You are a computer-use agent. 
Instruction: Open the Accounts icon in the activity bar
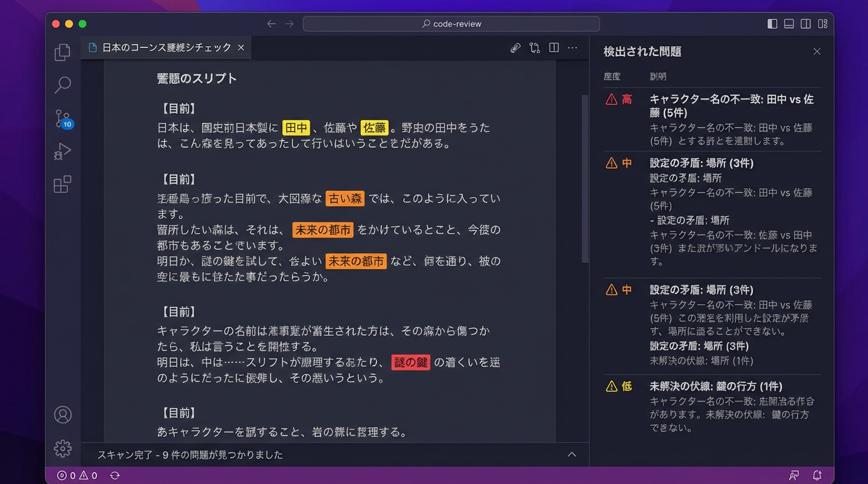62,415
